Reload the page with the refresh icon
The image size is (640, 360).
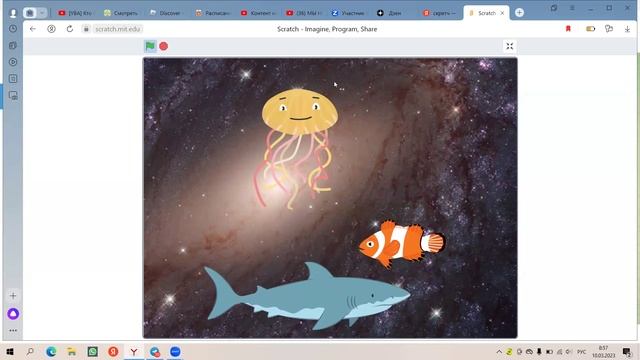70,29
